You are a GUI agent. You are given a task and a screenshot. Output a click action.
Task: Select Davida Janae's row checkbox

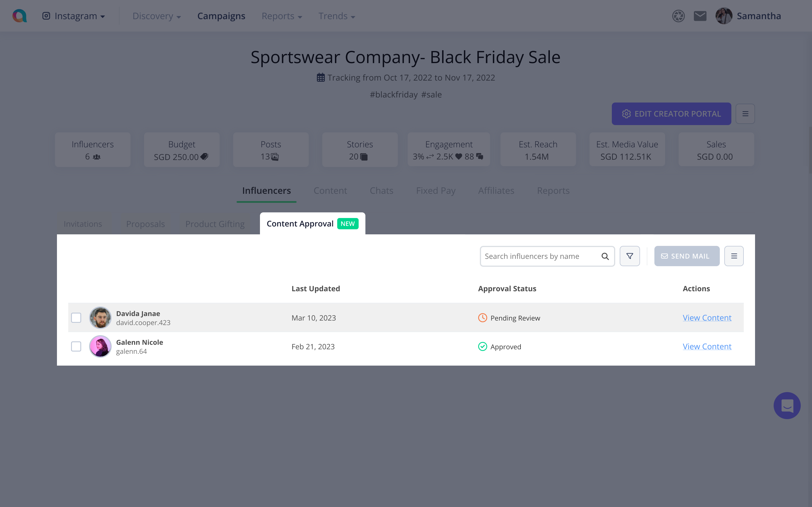pyautogui.click(x=76, y=317)
